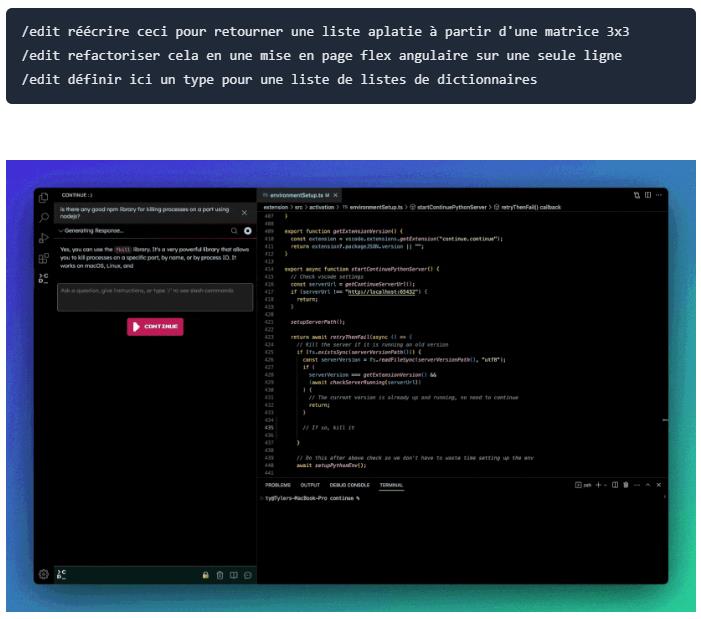Click the 'CONTINUE :)' sidebar title
701x619 pixels.
point(77,195)
